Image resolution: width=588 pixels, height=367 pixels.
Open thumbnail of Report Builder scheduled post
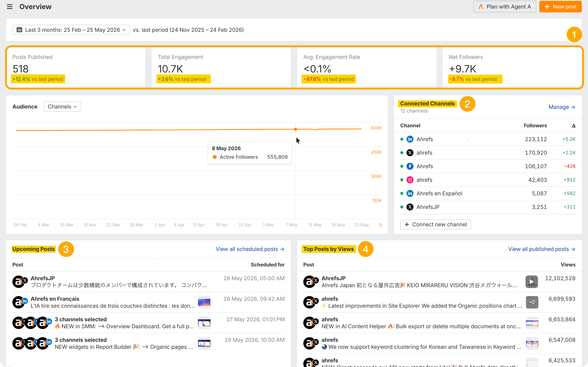(x=204, y=343)
